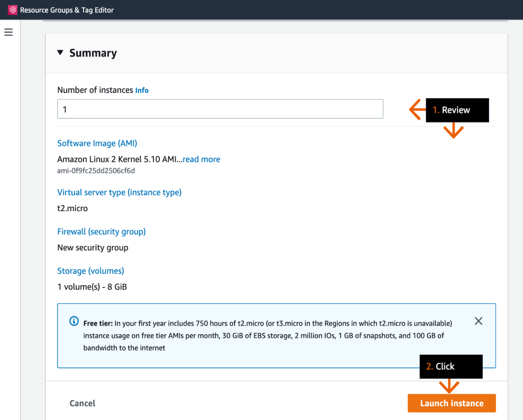
Task: Click the Free tier info circle icon
Action: 74,321
